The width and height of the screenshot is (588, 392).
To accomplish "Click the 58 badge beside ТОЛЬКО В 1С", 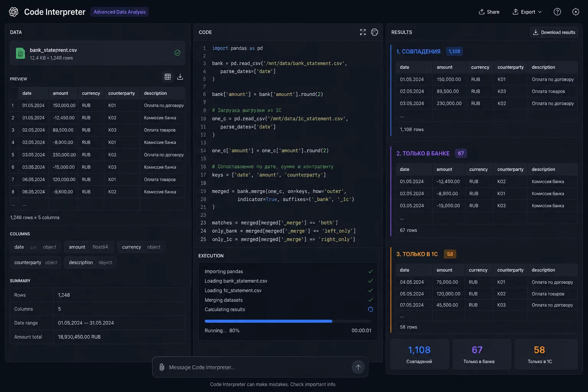I will [x=450, y=254].
